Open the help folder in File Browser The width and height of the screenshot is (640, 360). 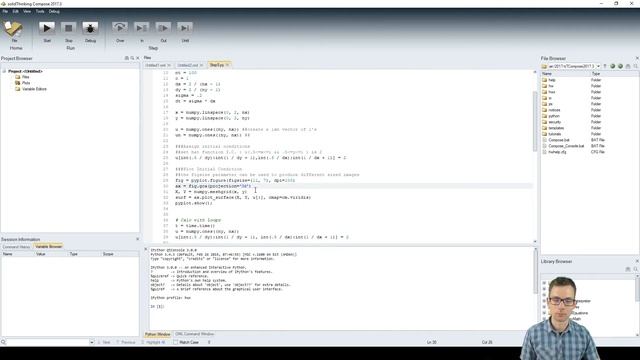click(x=552, y=80)
